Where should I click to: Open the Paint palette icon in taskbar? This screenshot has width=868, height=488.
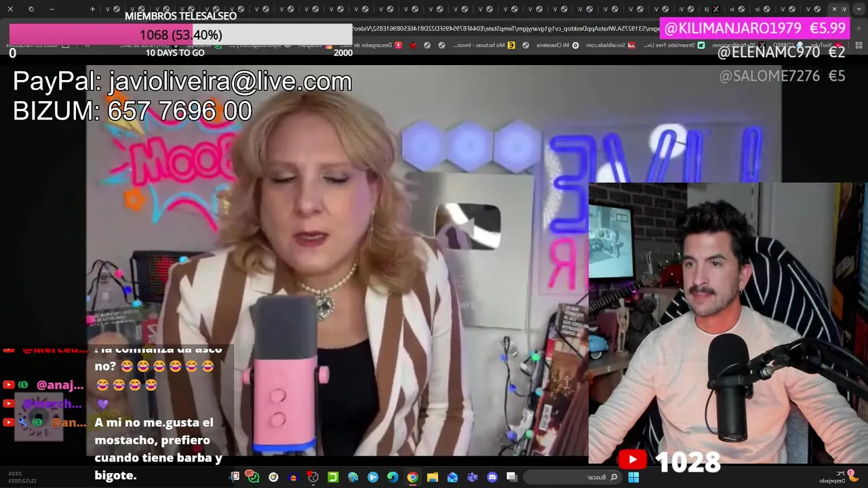353,477
